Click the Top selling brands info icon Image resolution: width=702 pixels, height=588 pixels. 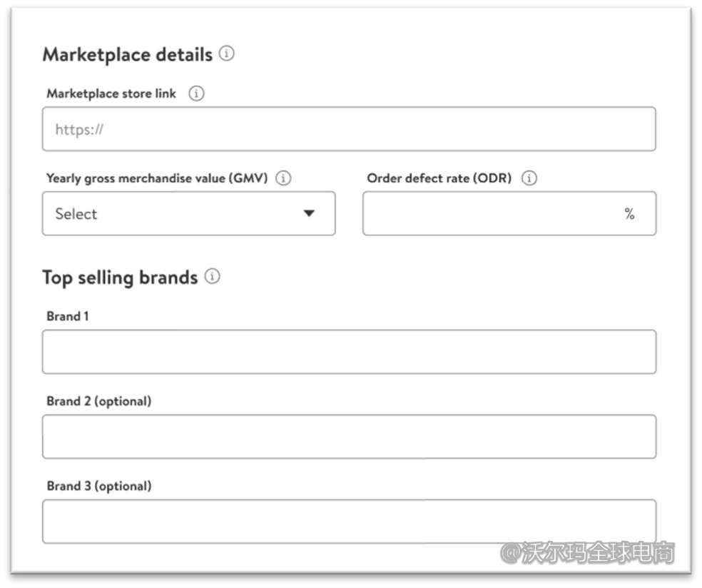click(x=212, y=278)
